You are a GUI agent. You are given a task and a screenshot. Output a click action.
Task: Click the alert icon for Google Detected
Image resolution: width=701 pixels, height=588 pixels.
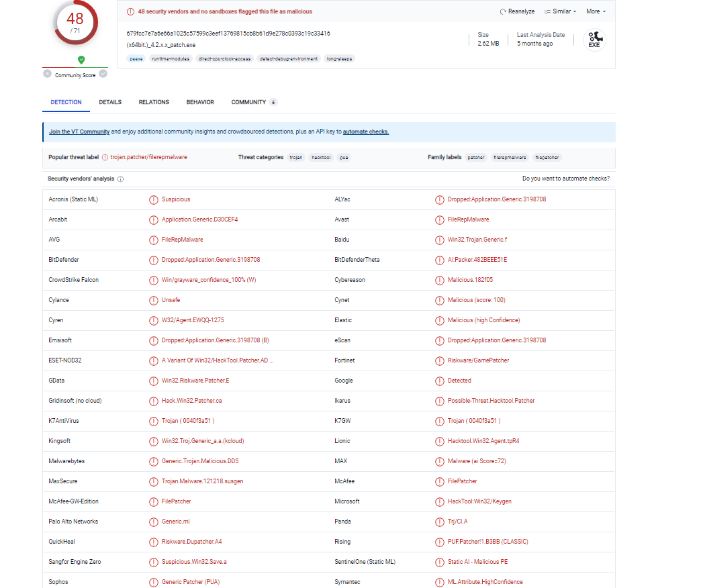tap(440, 381)
